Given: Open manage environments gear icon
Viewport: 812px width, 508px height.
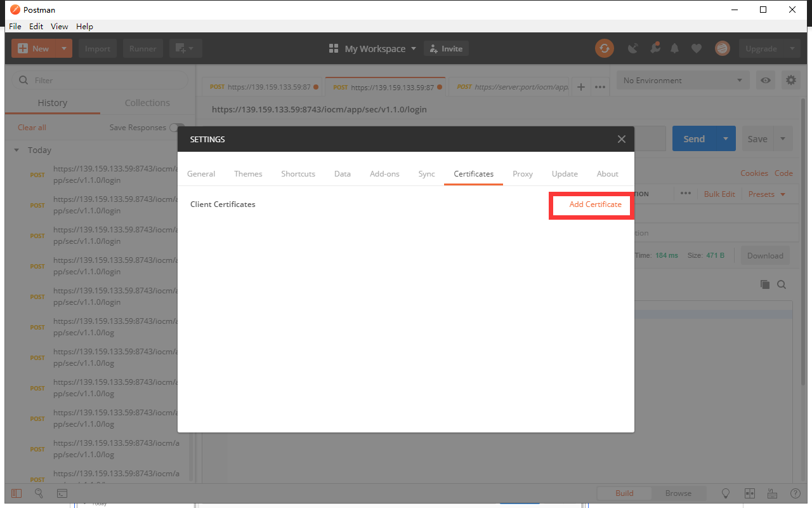Looking at the screenshot, I should pos(790,81).
